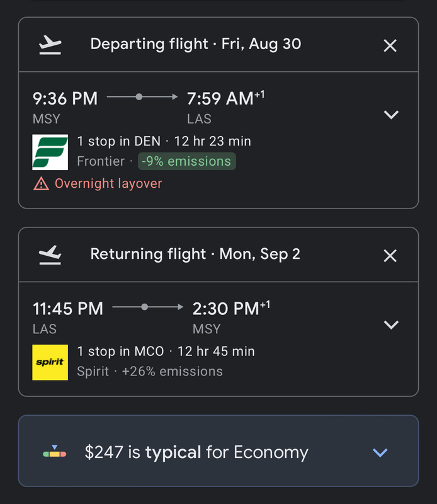Screen dimensions: 437x504
Task: Click the price insights colored bar icon
Action: (54, 452)
